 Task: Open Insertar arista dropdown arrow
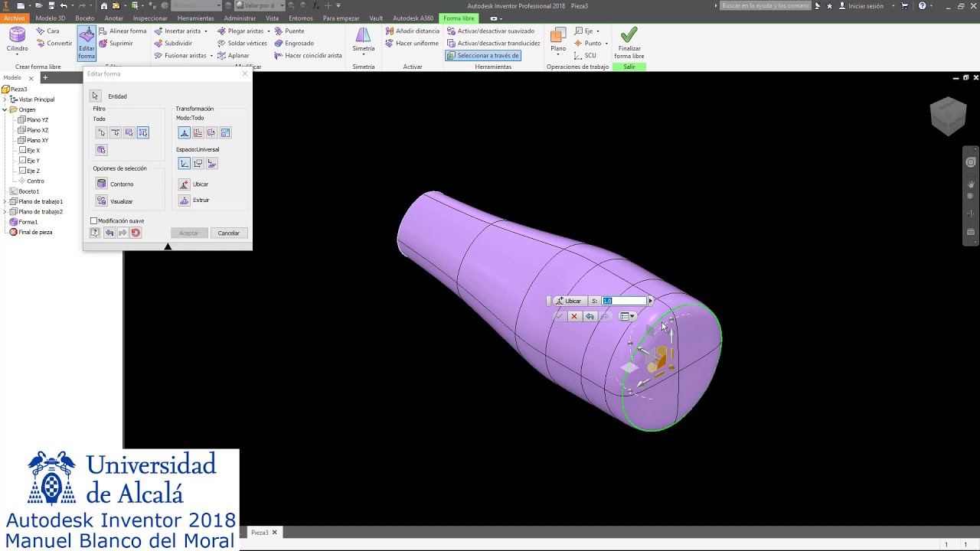click(x=206, y=31)
